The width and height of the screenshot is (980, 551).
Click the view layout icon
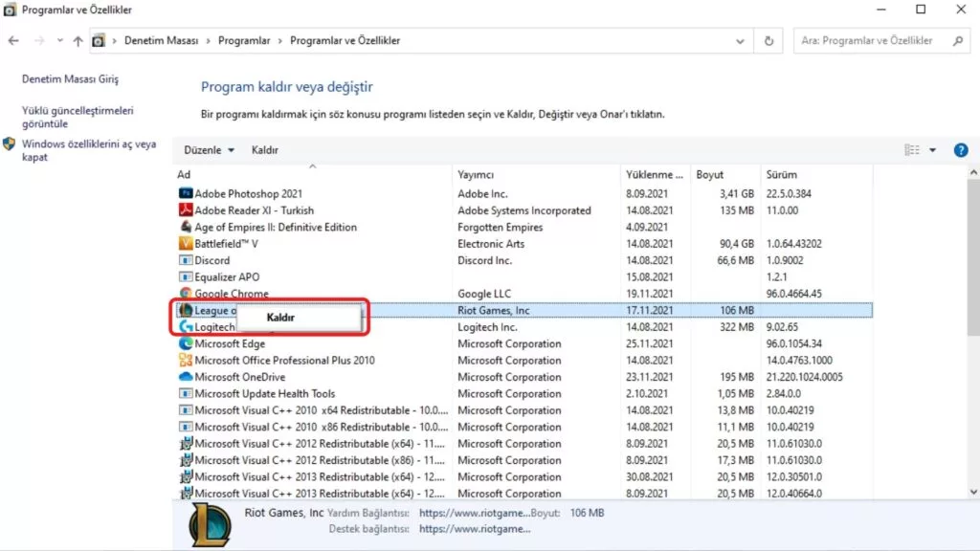coord(912,150)
